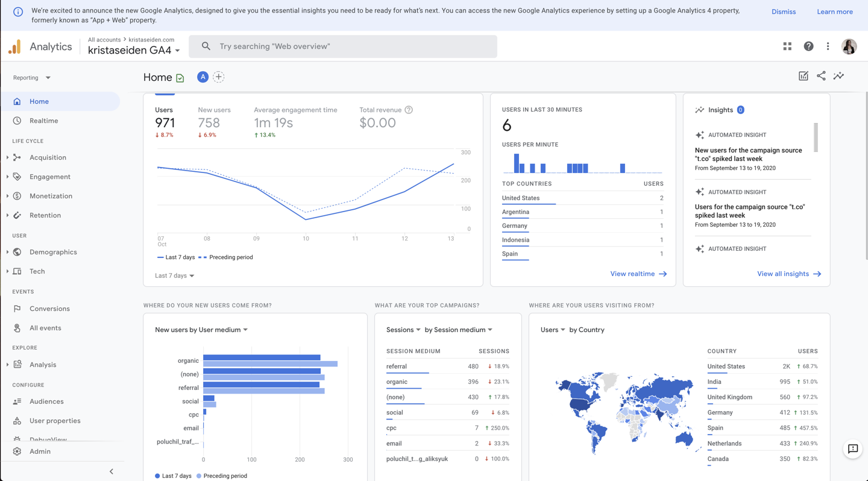Open the customize report icon
This screenshot has width=868, height=481.
point(803,76)
